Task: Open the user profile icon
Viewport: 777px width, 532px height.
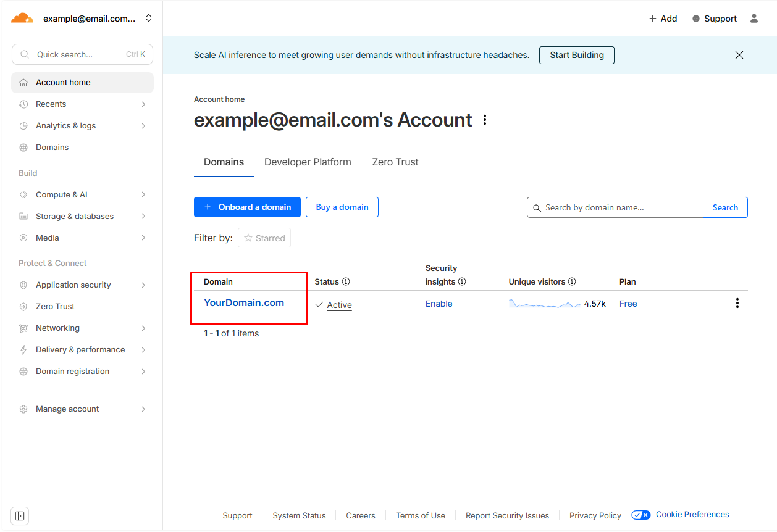Action: (754, 19)
